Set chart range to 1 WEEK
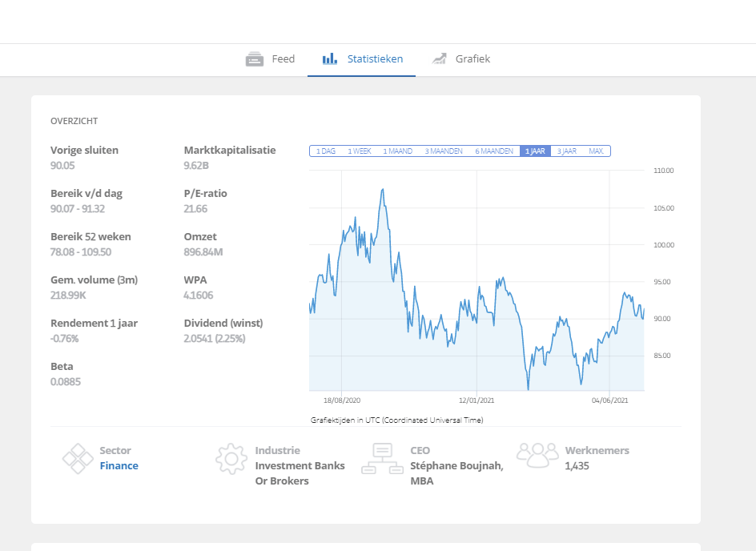The height and width of the screenshot is (551, 756). pyautogui.click(x=360, y=151)
